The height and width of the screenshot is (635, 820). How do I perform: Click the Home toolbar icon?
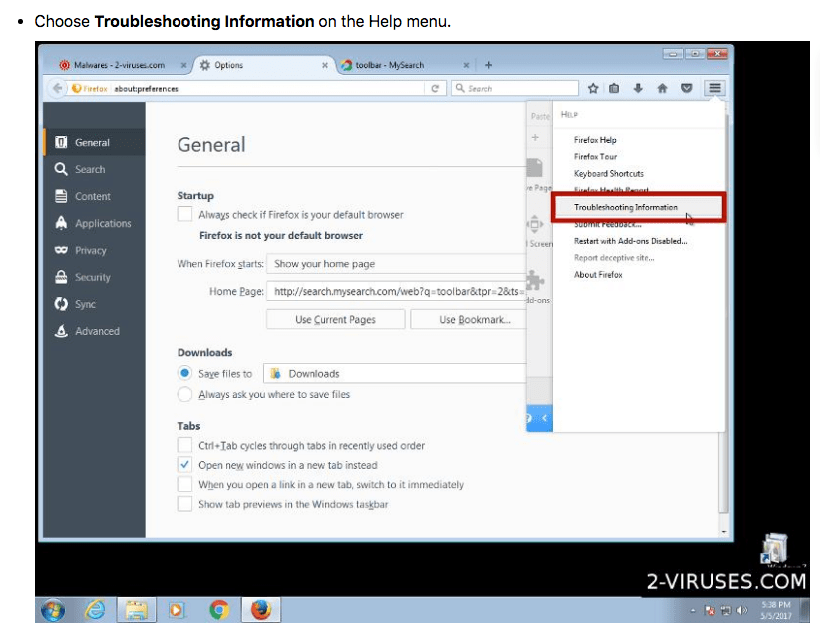662,88
